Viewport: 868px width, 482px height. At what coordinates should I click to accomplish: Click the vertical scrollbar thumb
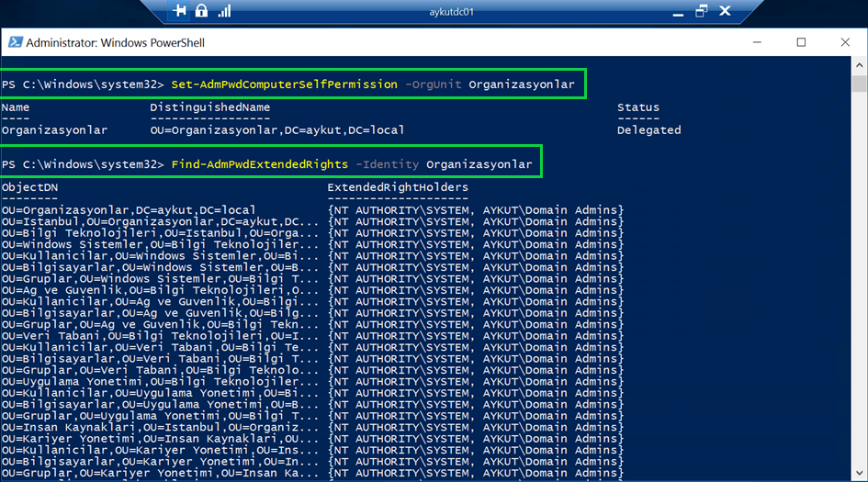859,84
